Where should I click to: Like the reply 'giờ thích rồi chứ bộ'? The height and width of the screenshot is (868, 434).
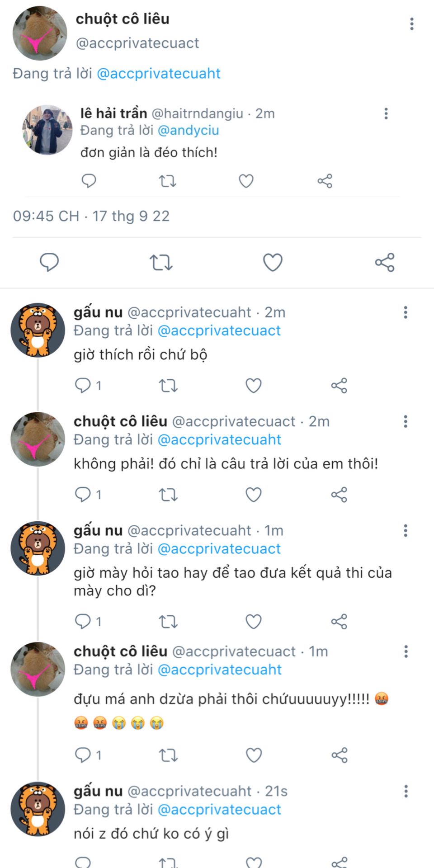[253, 386]
